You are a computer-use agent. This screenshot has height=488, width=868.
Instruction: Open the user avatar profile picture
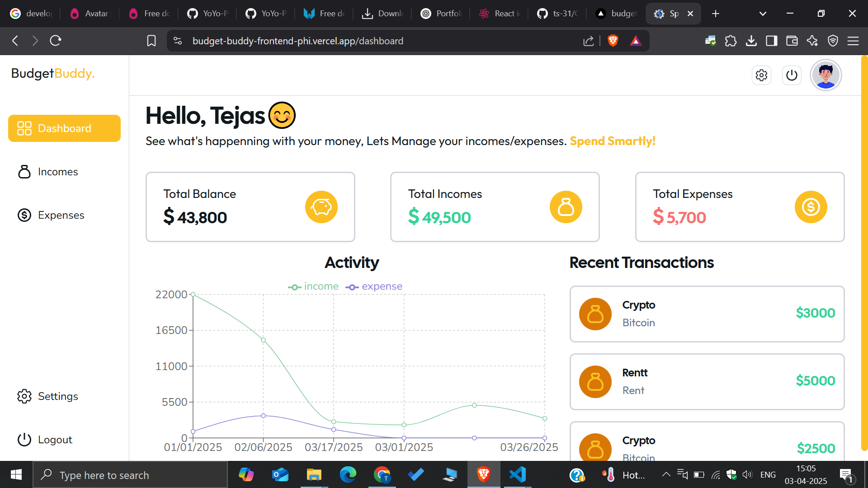pos(826,75)
